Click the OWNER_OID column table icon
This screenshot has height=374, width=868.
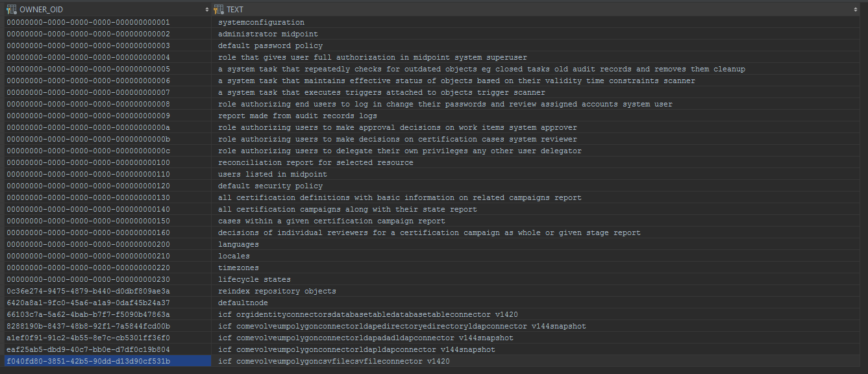point(11,9)
